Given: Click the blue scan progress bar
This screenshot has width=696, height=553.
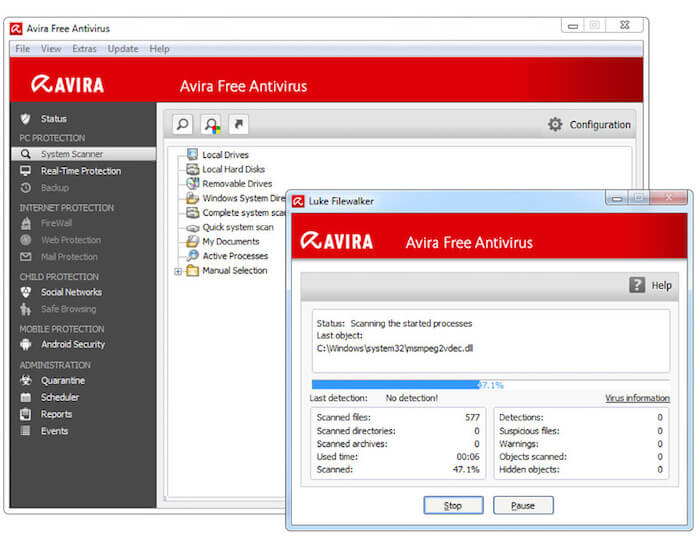Looking at the screenshot, I should [395, 384].
